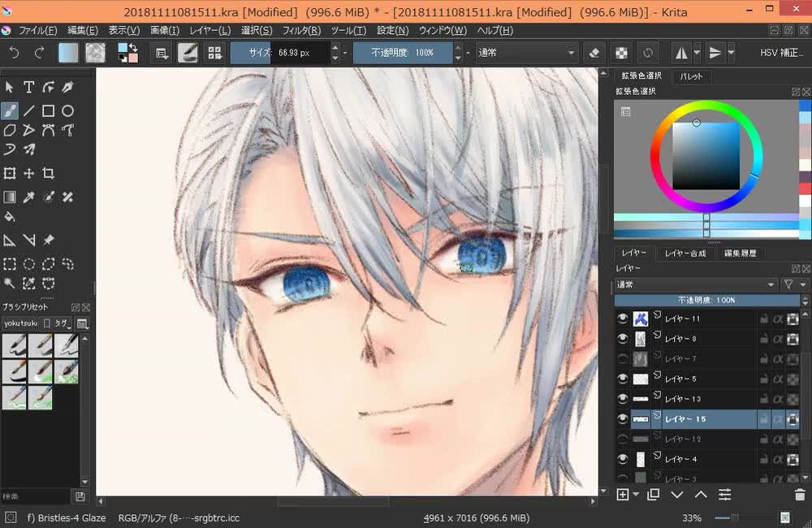Select the Crop tool
This screenshot has height=528, width=812.
[49, 173]
